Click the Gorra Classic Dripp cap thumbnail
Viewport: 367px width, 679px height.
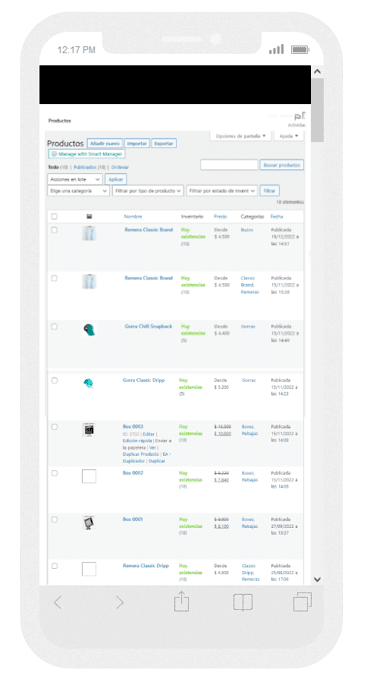(x=89, y=383)
